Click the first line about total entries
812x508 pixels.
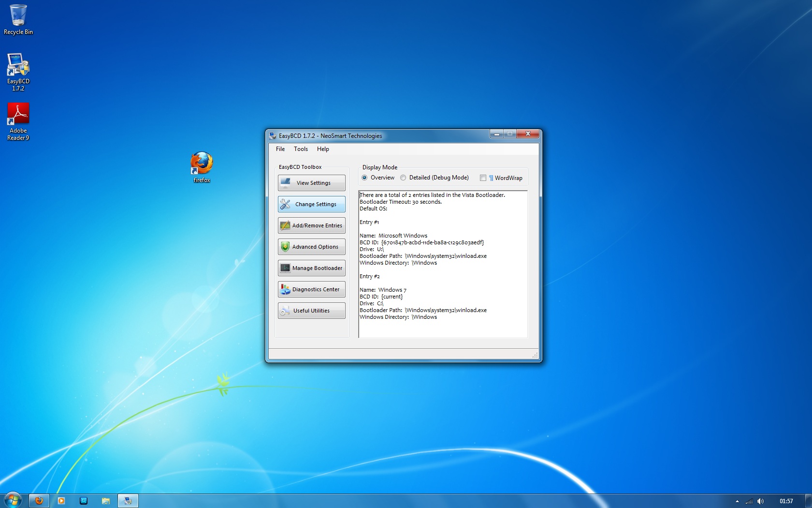433,195
